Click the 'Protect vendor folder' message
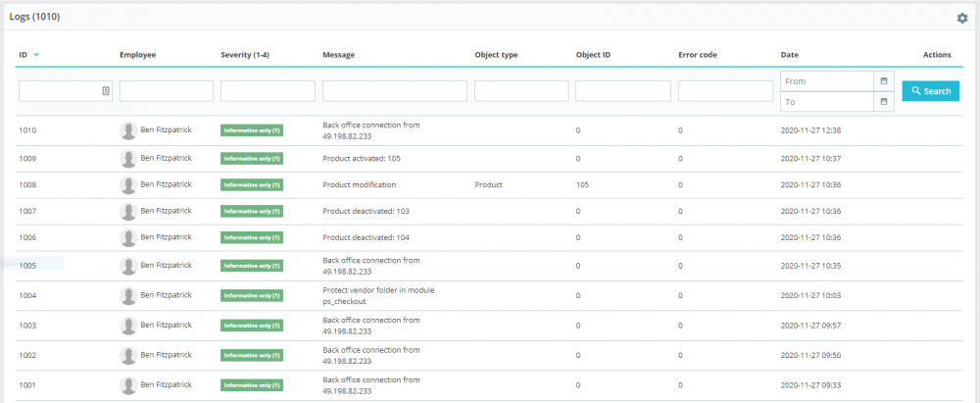The height and width of the screenshot is (403, 980). 378,295
